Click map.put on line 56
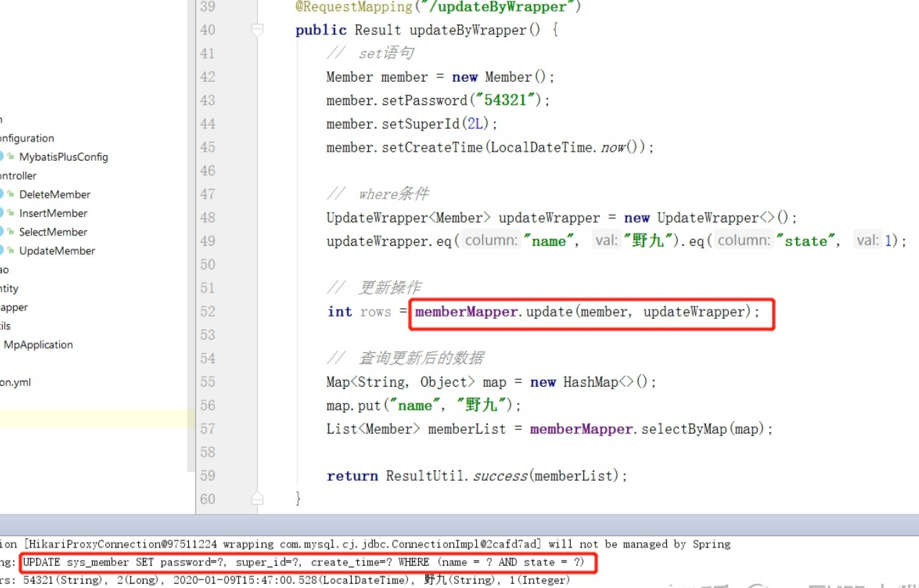Viewport: 919px width, 588px height. pos(354,405)
